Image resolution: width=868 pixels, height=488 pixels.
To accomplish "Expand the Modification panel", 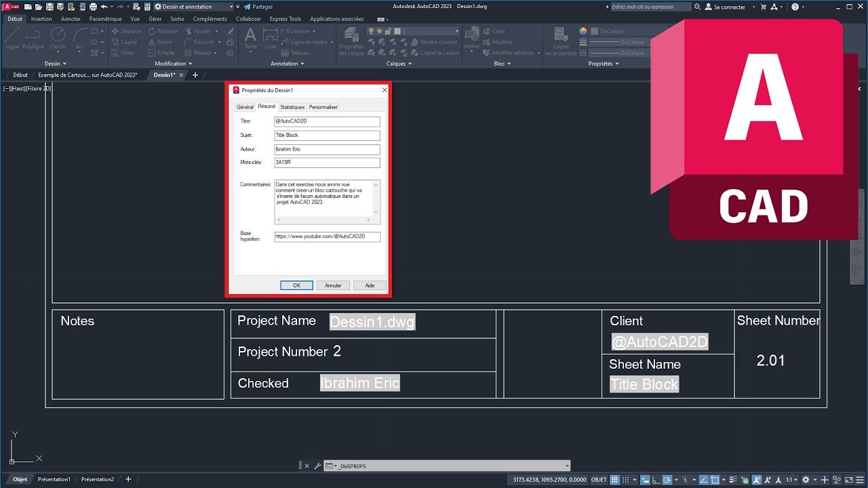I will [x=174, y=64].
